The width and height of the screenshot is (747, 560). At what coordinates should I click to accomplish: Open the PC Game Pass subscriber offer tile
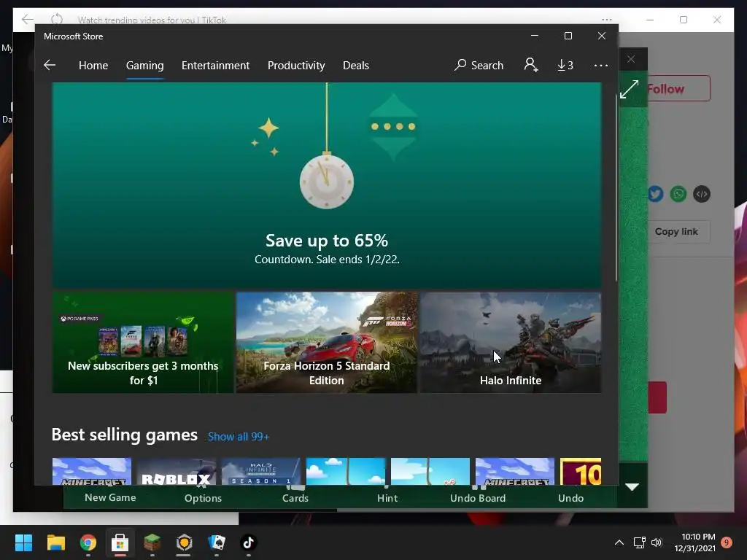tap(143, 343)
